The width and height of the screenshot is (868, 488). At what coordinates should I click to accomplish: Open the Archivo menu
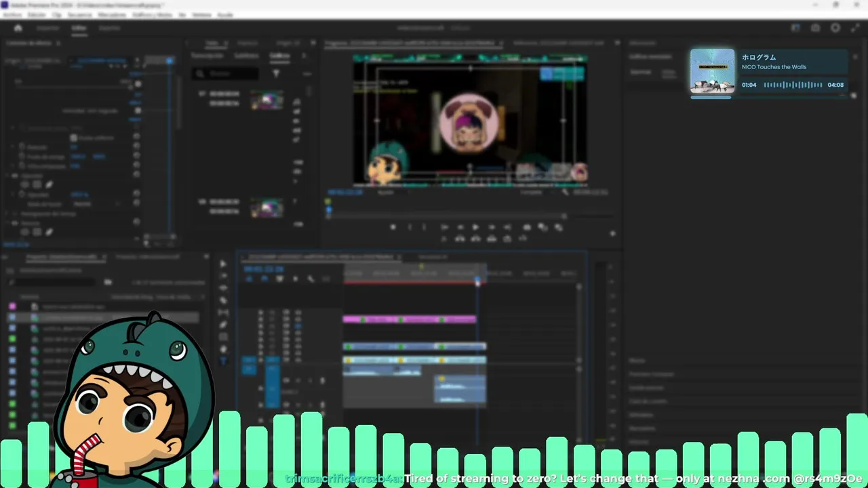click(11, 14)
